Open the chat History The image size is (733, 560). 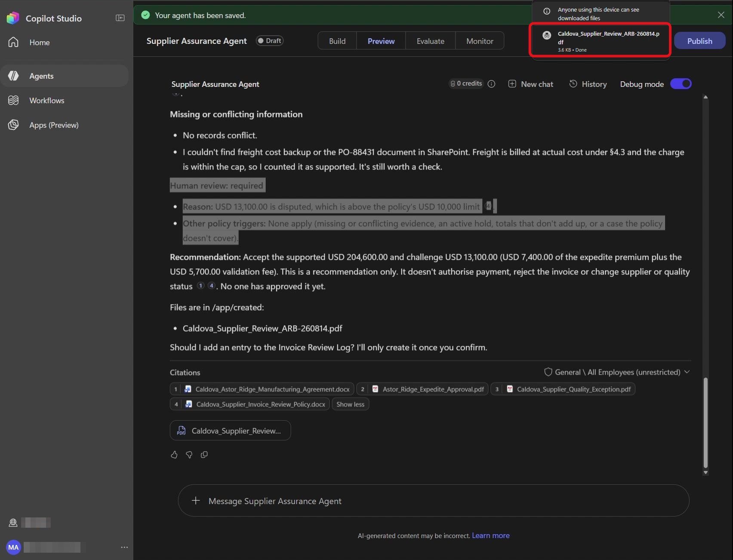coord(588,84)
